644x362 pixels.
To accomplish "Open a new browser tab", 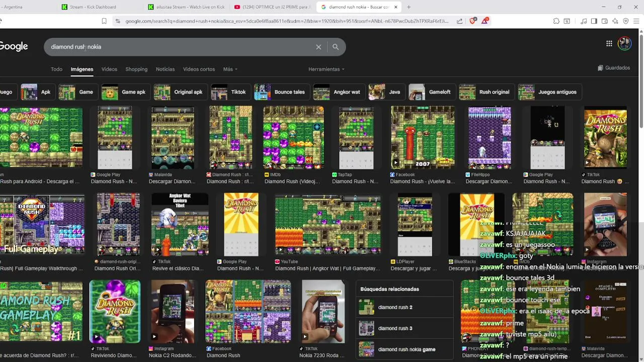I will [409, 7].
